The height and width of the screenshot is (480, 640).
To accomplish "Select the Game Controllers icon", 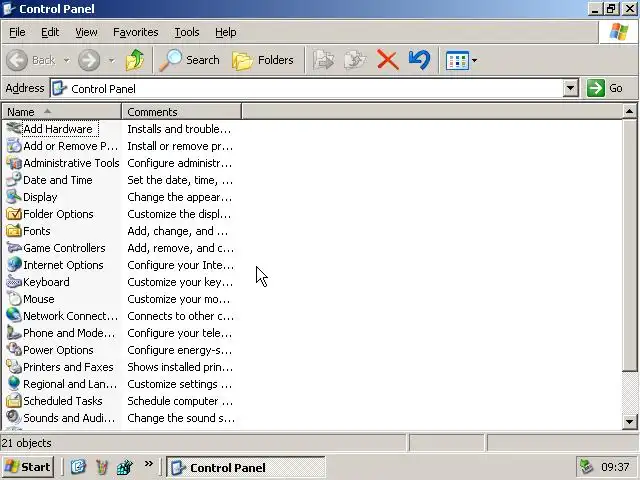I will coord(14,248).
